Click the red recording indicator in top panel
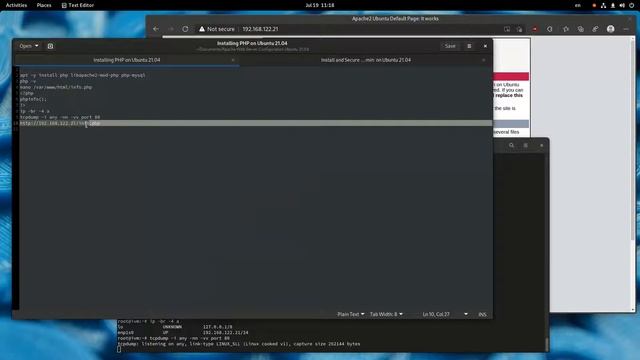 tap(594, 5)
